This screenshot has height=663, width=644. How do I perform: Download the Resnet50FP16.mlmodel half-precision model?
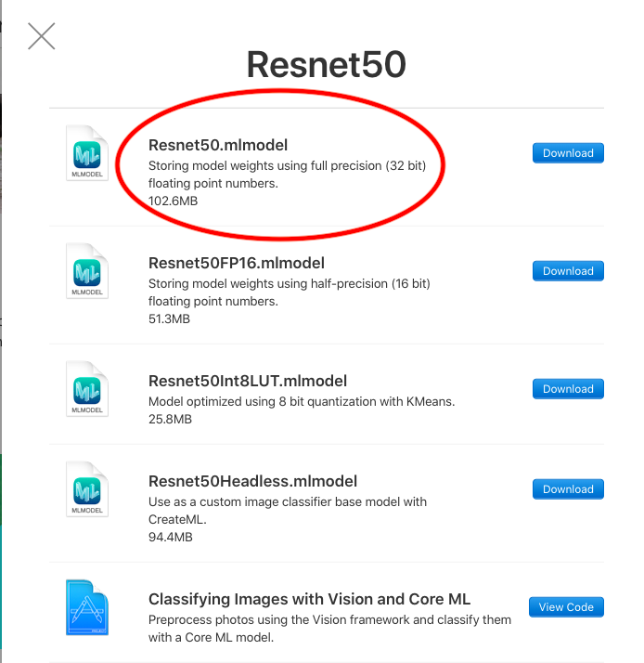point(568,271)
